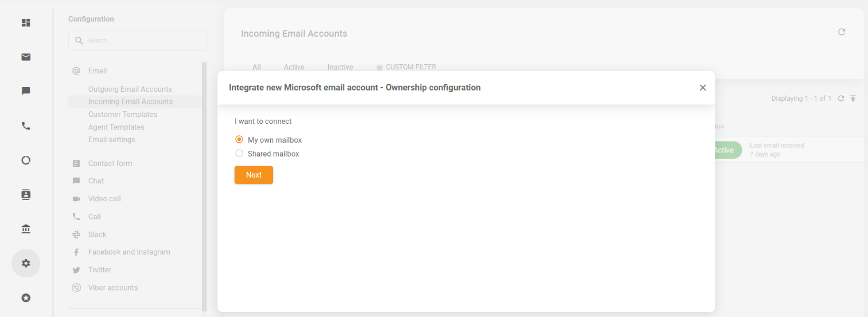This screenshot has width=868, height=317.
Task: Click the green Active status badge
Action: [728, 150]
